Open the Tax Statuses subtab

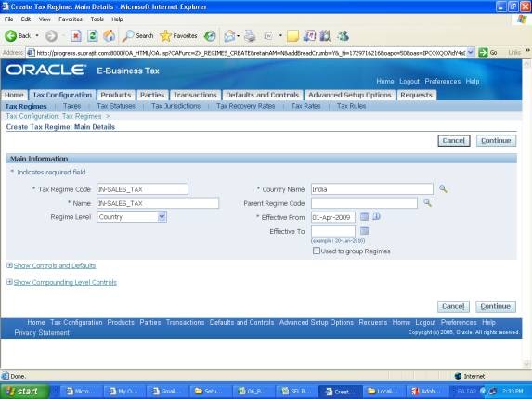(x=116, y=106)
